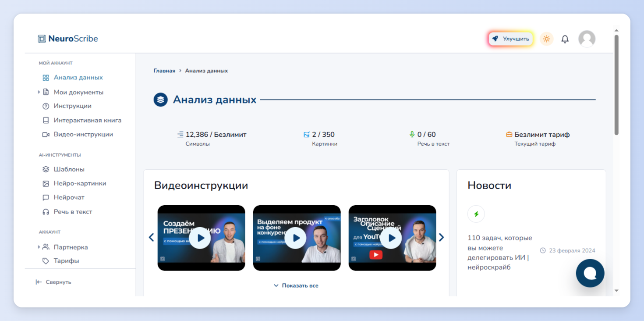Click camera icon beside Видео-инструкции
The width and height of the screenshot is (644, 321).
click(46, 135)
